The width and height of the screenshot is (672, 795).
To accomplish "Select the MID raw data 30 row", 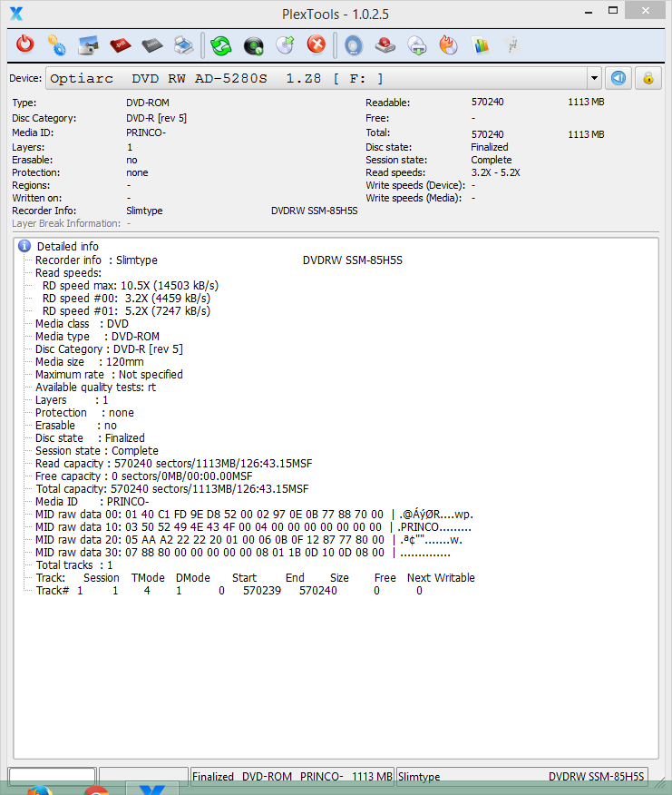I will 243,552.
